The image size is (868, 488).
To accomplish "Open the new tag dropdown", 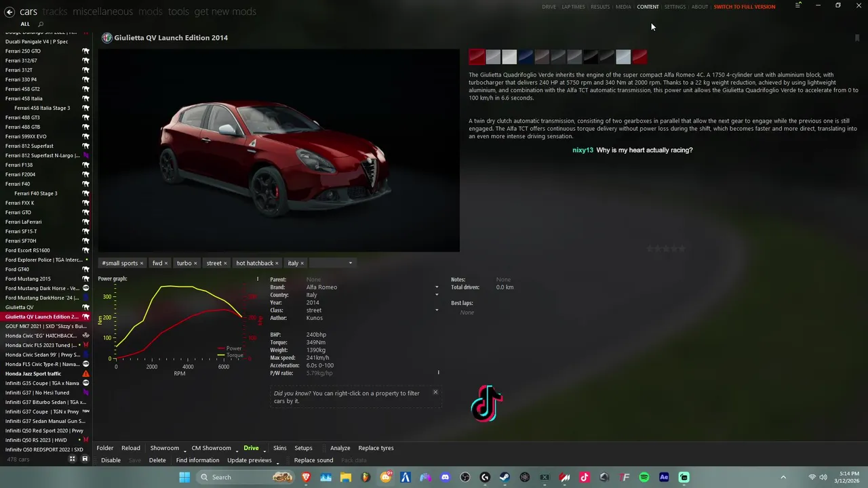I will [x=351, y=263].
